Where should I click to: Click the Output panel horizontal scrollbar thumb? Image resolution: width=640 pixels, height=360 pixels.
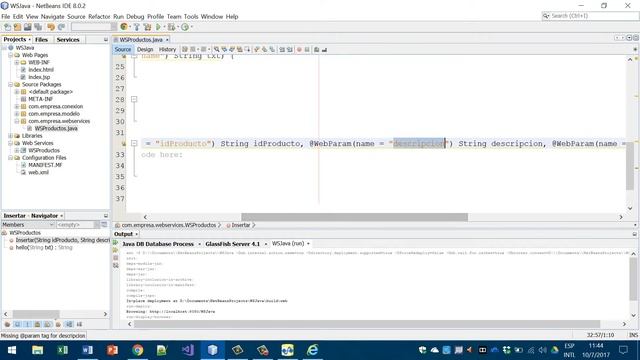[367, 324]
